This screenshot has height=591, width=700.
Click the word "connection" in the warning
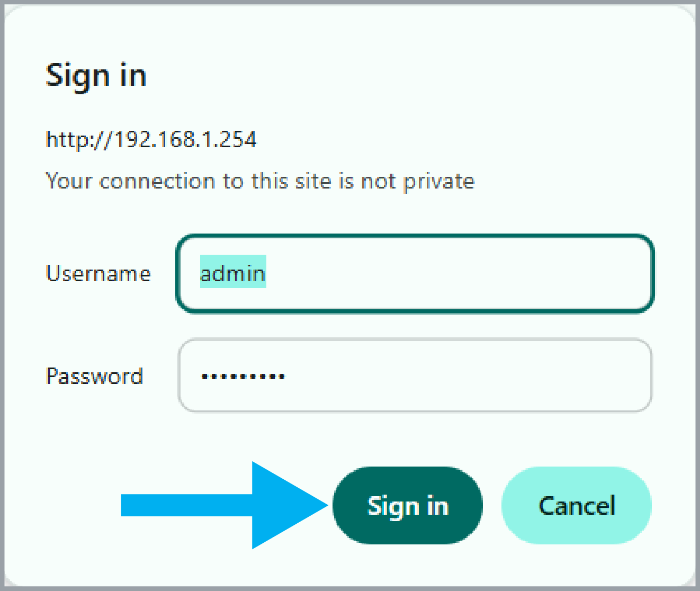[x=157, y=181]
